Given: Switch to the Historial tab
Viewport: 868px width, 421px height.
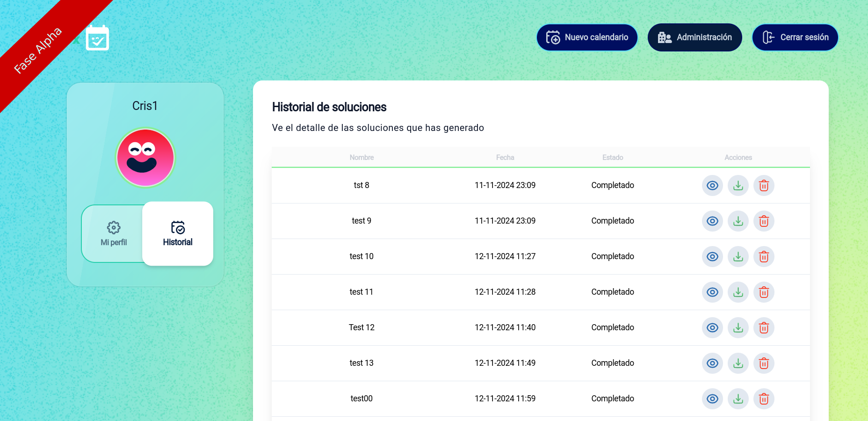Looking at the screenshot, I should click(178, 233).
